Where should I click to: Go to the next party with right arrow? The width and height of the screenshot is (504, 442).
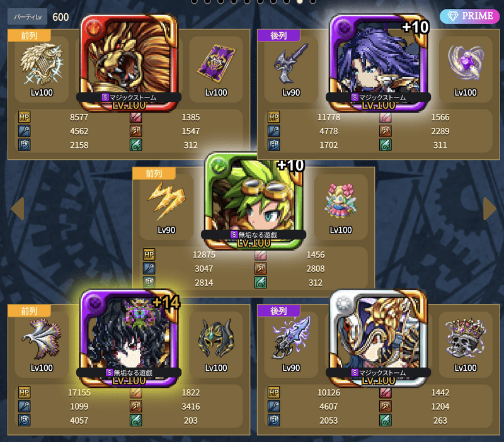(x=490, y=209)
